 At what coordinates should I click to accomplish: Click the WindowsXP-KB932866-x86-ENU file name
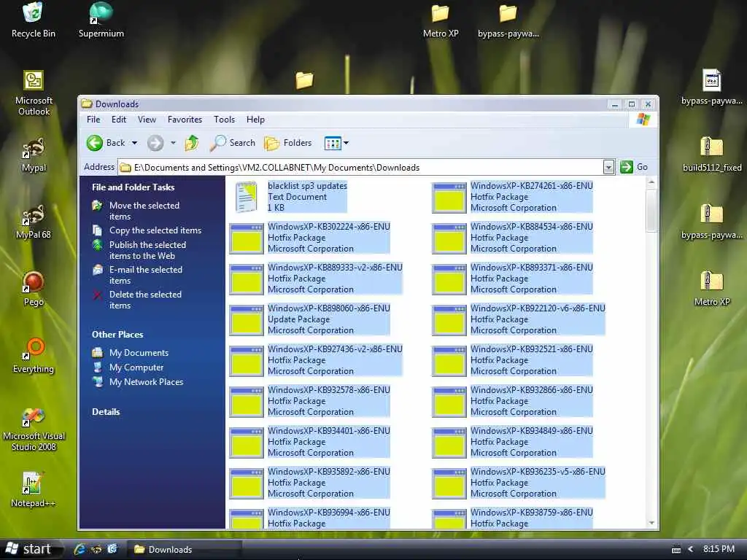click(532, 390)
